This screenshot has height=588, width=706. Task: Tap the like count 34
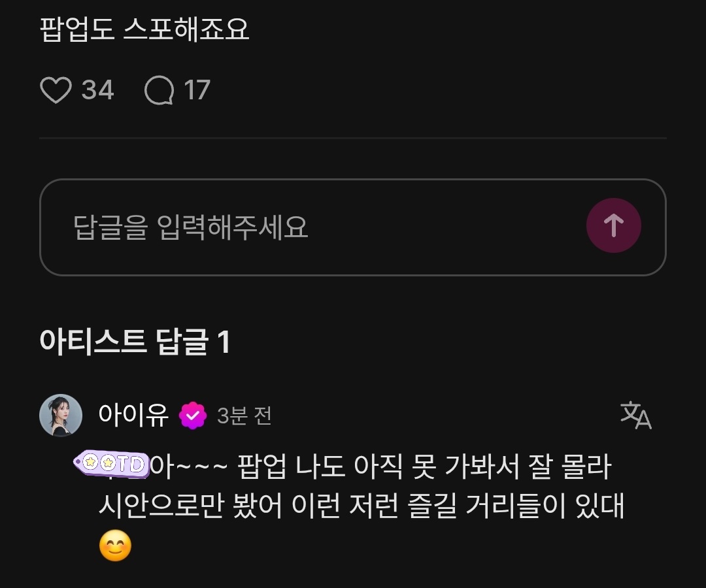click(97, 90)
